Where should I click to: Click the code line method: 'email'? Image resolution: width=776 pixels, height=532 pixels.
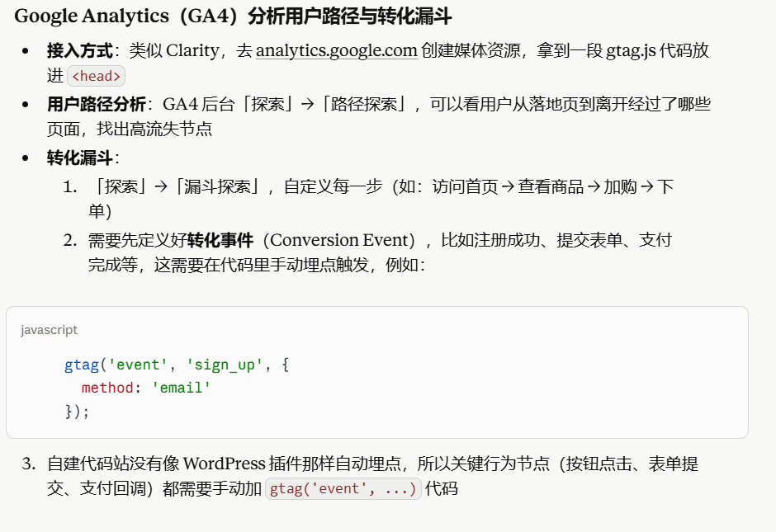[146, 388]
